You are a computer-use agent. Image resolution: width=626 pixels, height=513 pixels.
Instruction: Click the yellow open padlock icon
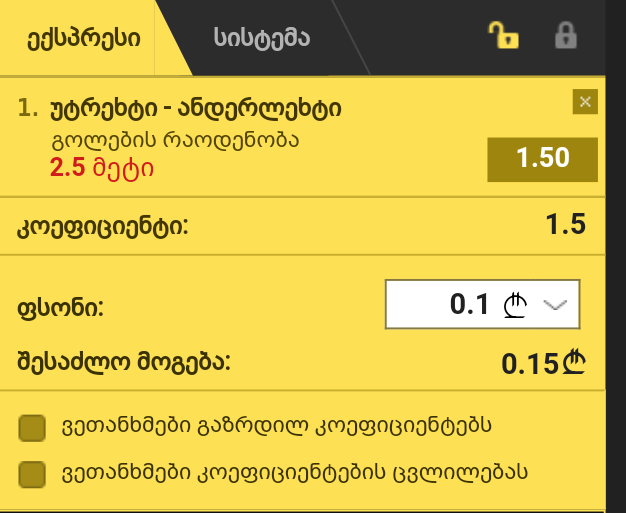point(503,36)
